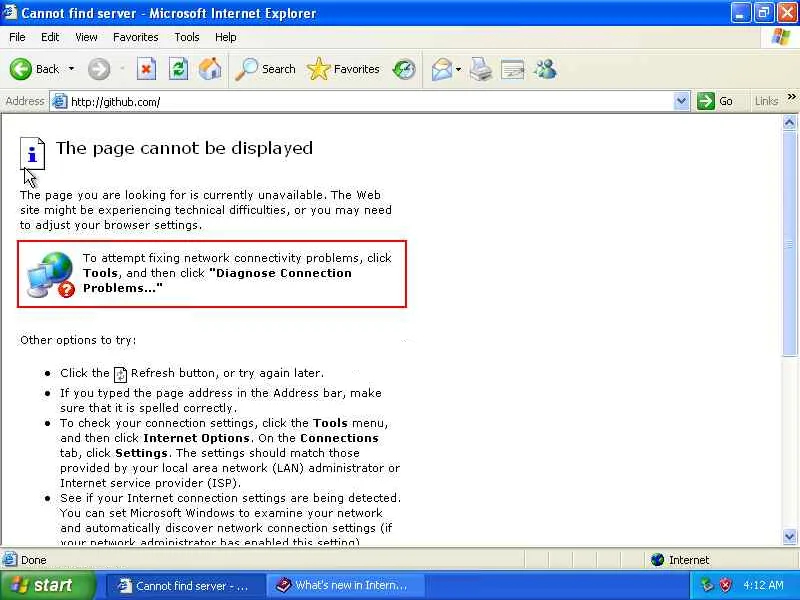Click the scroll up arrow
800x600 pixels.
pos(789,122)
